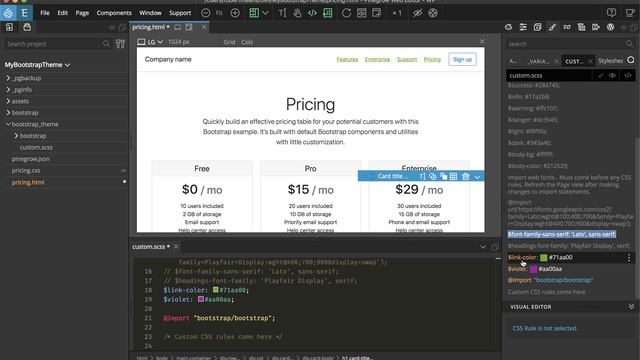Click the hand pointer tool icon
Viewport: 640px width, 360px height.
coord(297,13)
